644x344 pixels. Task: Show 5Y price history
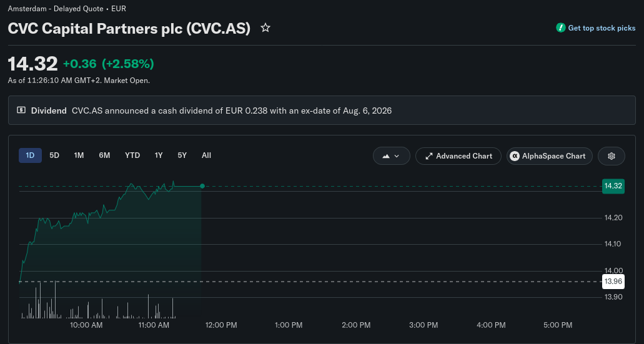182,155
